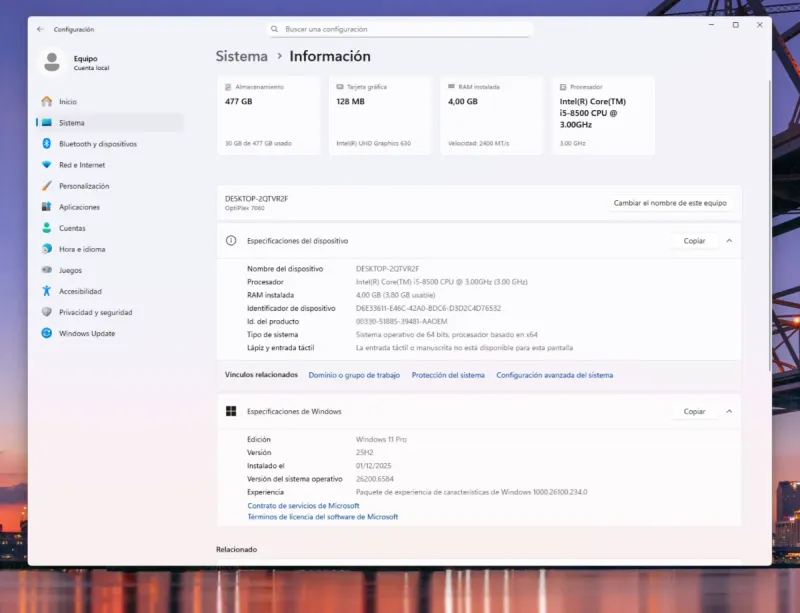Click the Tipo de sistema value

pyautogui.click(x=446, y=334)
